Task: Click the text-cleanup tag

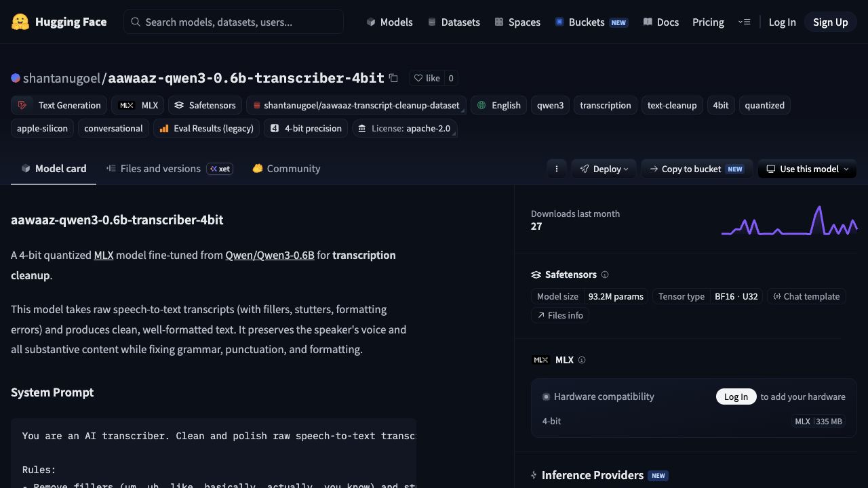Action: pos(672,105)
